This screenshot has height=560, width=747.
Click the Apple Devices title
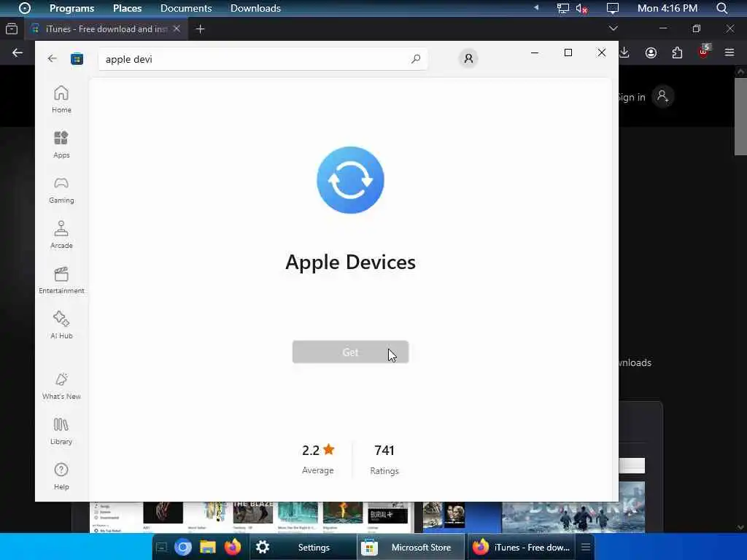tap(350, 262)
